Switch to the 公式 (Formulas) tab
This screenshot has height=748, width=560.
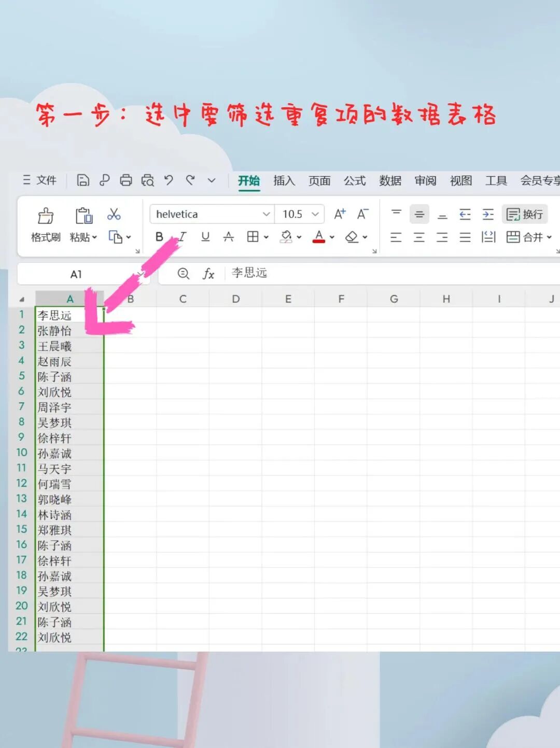pyautogui.click(x=355, y=180)
